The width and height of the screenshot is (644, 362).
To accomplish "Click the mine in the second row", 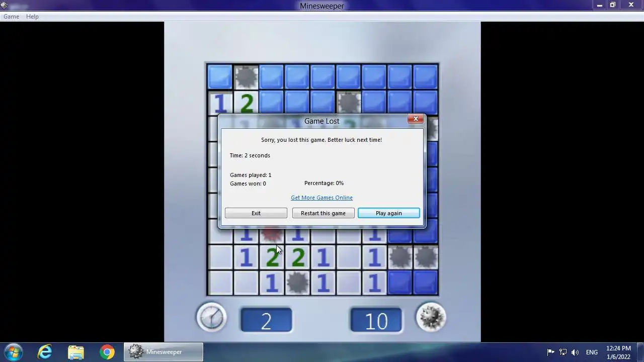I will [x=349, y=103].
